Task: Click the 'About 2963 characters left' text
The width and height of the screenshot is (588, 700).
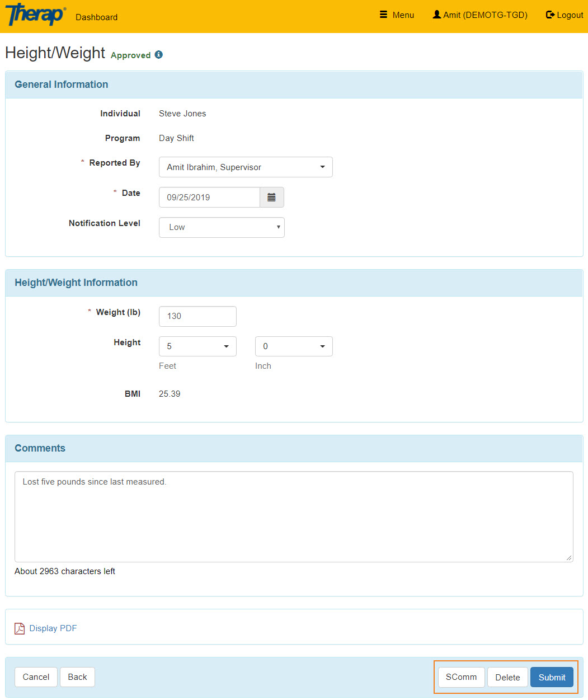Action: point(65,571)
